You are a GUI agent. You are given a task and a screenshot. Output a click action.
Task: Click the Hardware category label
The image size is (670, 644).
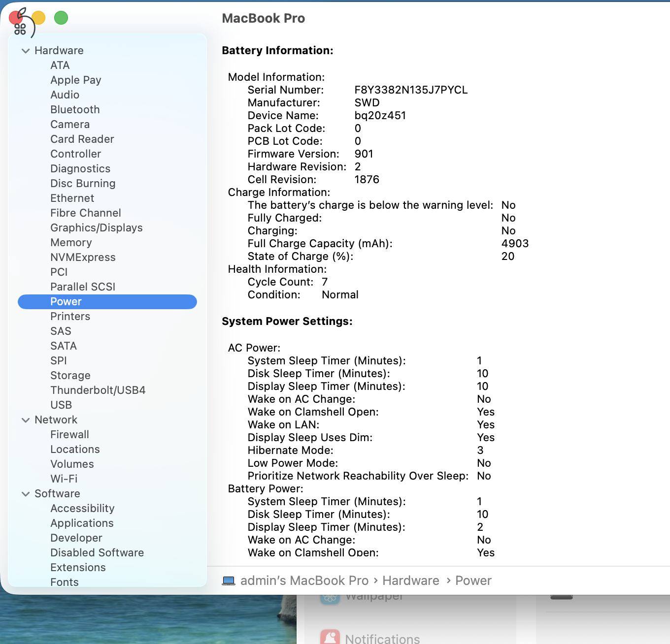click(59, 51)
